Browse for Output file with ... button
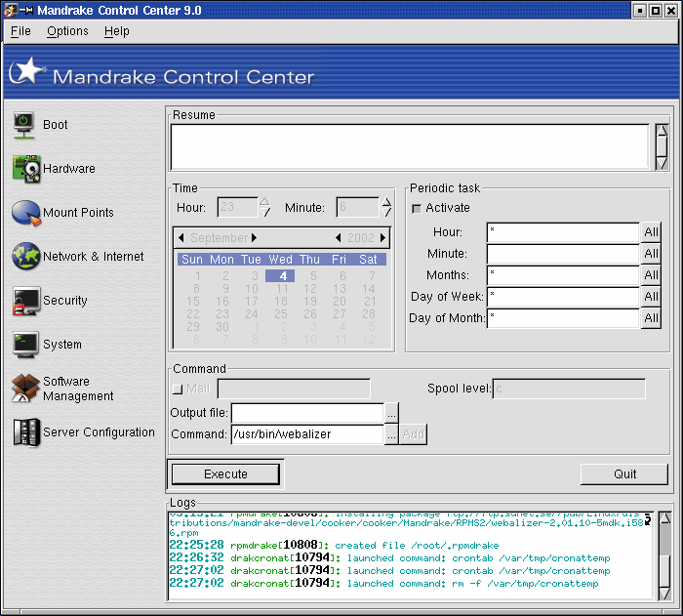Screen dimensions: 683x616 pos(391,413)
